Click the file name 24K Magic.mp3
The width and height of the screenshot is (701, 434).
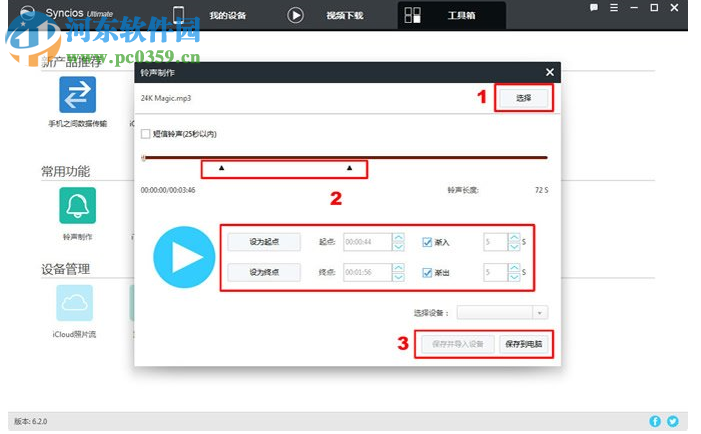tap(166, 98)
